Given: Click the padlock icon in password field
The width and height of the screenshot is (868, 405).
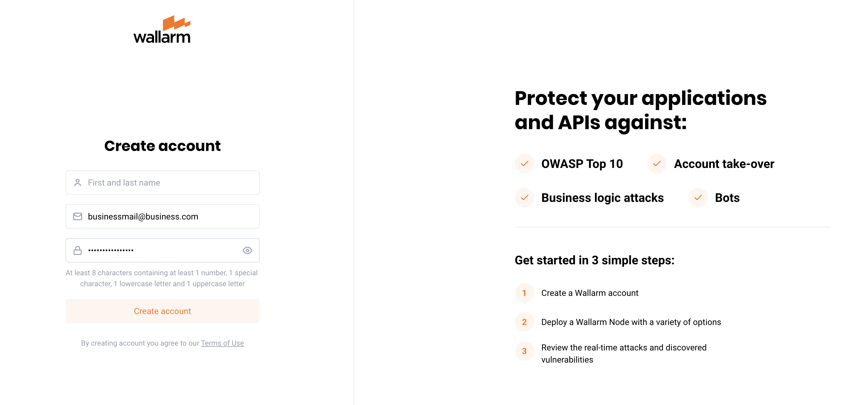Looking at the screenshot, I should point(78,250).
